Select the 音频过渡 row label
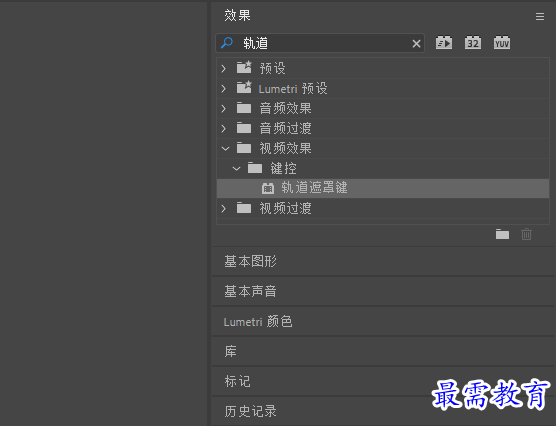 tap(285, 128)
